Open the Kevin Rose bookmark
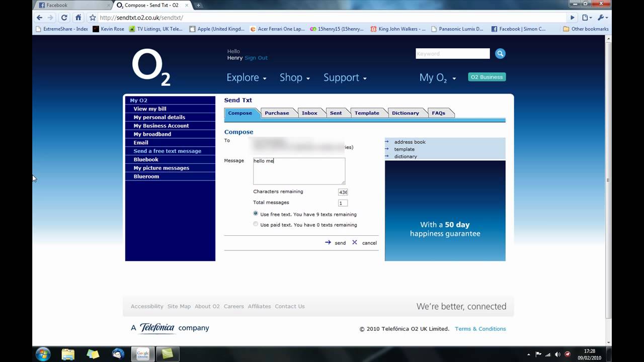Image resolution: width=644 pixels, height=362 pixels. 108,29
